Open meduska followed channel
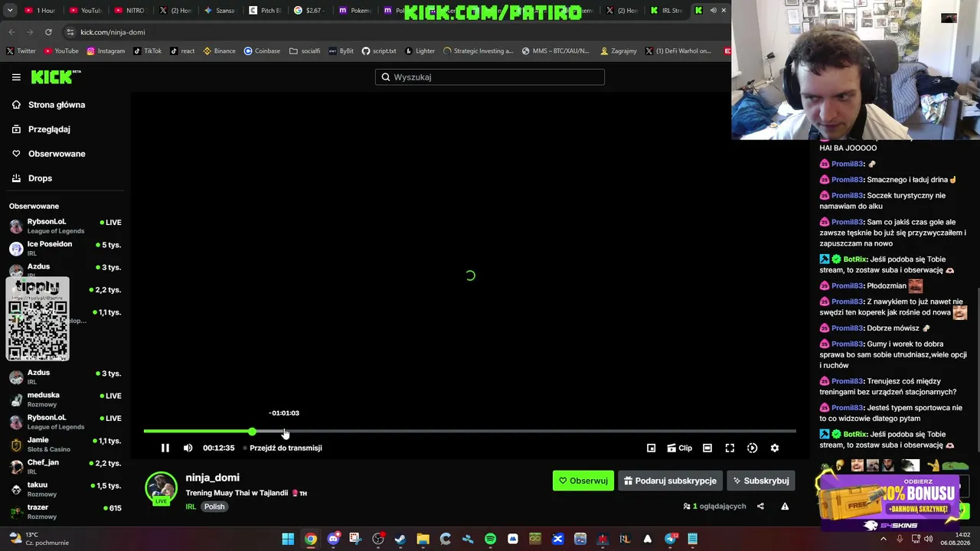The height and width of the screenshot is (551, 980). 65,399
